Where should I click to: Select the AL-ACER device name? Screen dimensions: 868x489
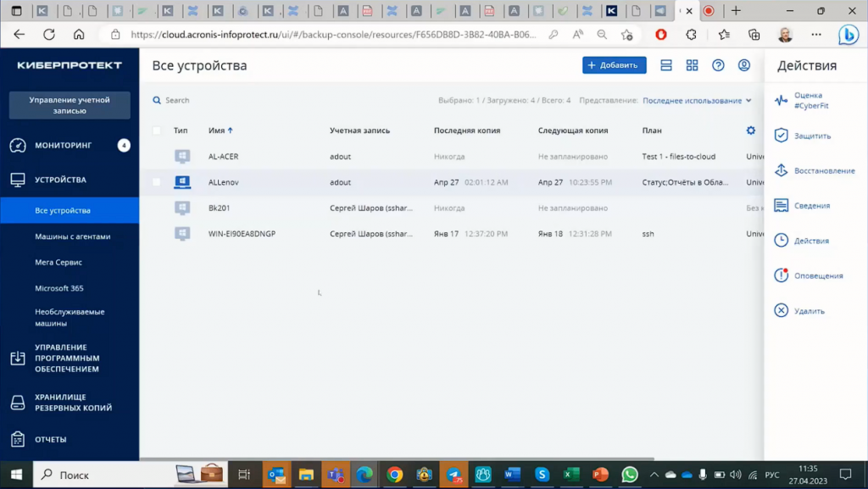[223, 157]
